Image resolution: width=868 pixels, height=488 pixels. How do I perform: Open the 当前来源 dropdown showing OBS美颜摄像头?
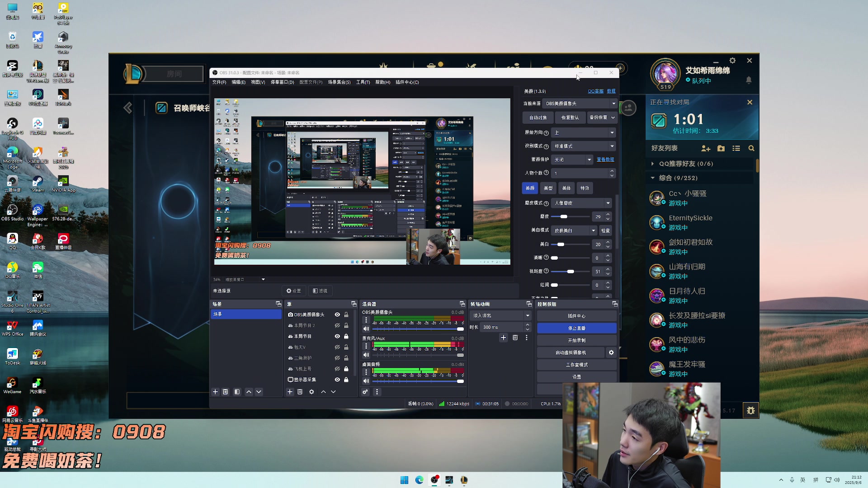pyautogui.click(x=580, y=103)
